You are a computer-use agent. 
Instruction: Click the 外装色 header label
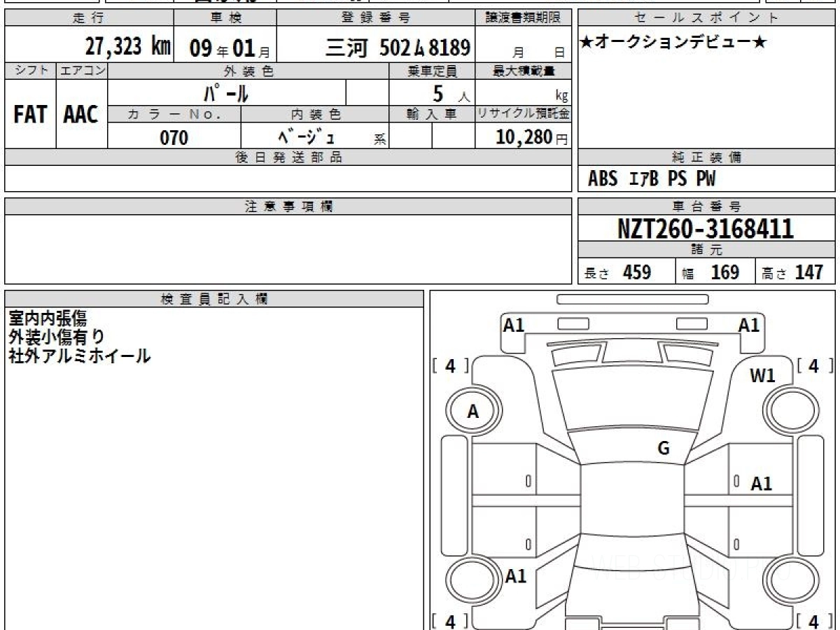coord(248,71)
